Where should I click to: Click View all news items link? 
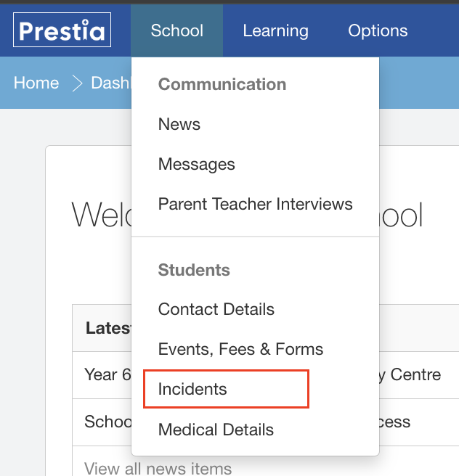(x=158, y=469)
